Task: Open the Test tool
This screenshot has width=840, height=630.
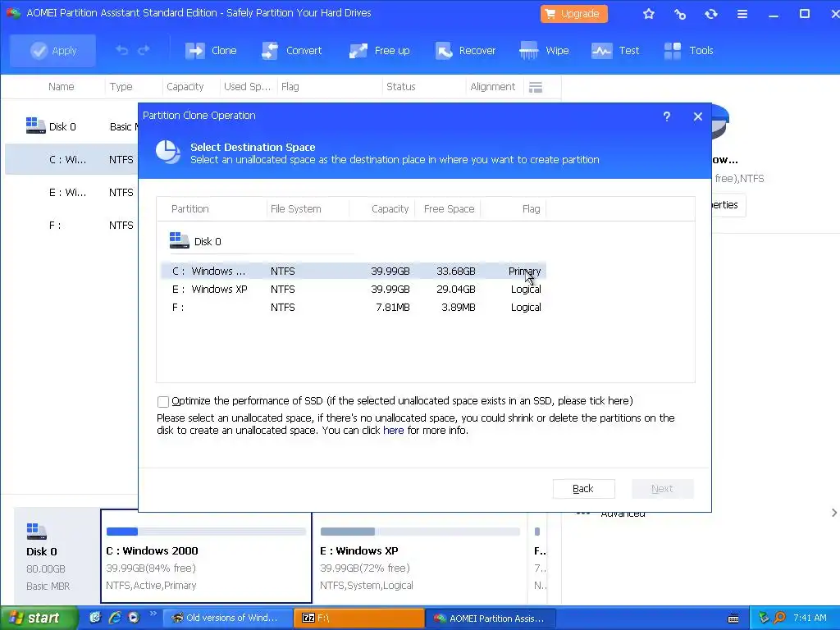Action: point(615,50)
